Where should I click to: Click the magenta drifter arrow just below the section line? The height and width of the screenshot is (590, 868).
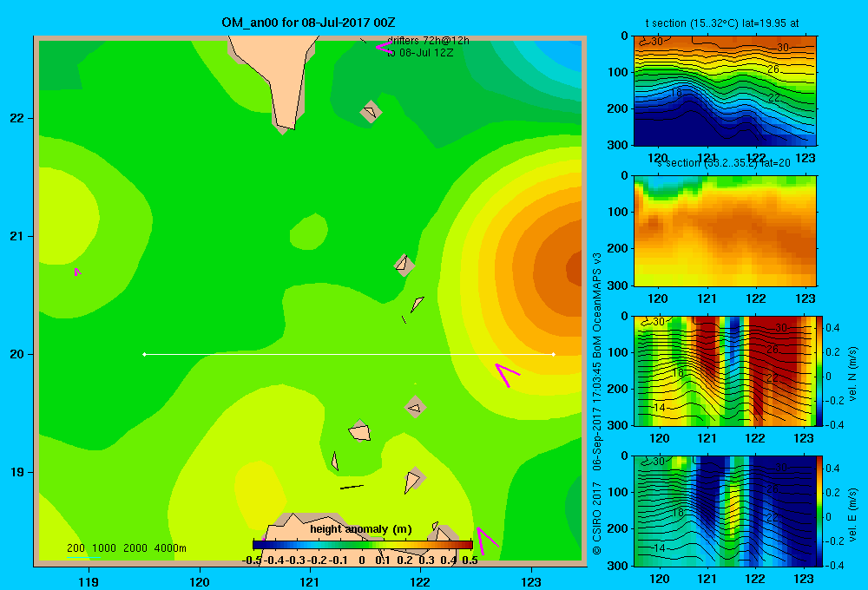(x=507, y=374)
